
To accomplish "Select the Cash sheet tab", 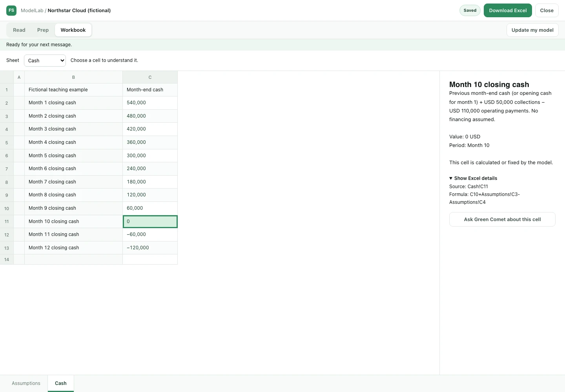I will point(61,383).
